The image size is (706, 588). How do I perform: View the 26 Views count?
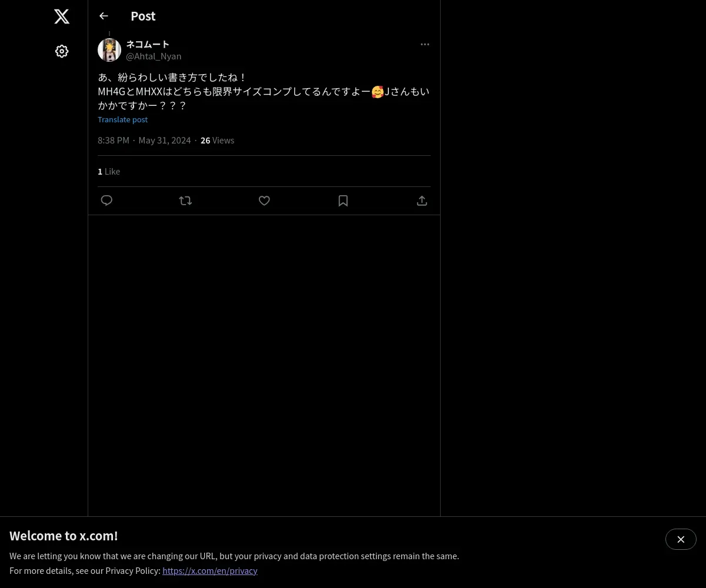[217, 141]
